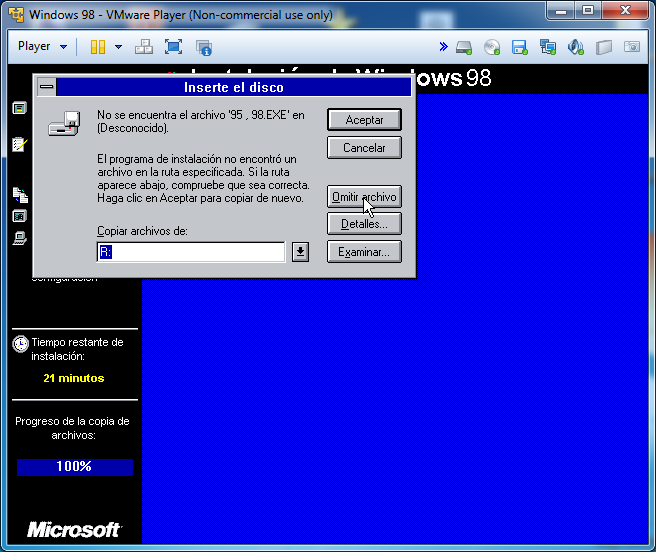Click the sound card device icon
The width and height of the screenshot is (656, 552).
[575, 47]
